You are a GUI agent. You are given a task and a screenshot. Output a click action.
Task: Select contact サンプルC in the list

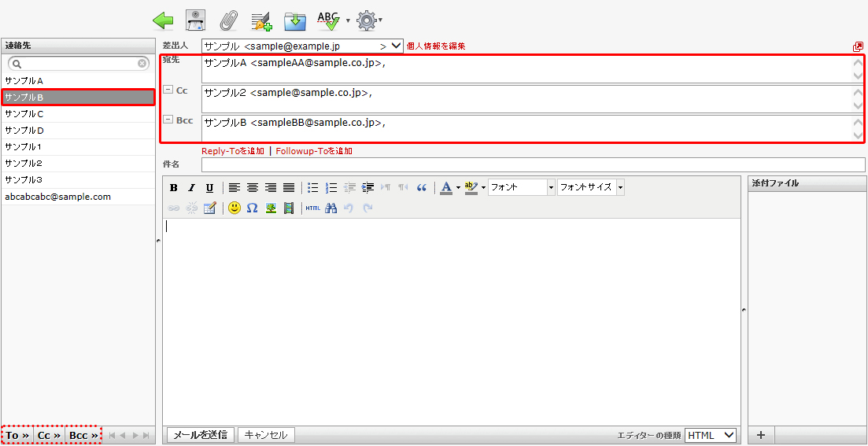(24, 114)
